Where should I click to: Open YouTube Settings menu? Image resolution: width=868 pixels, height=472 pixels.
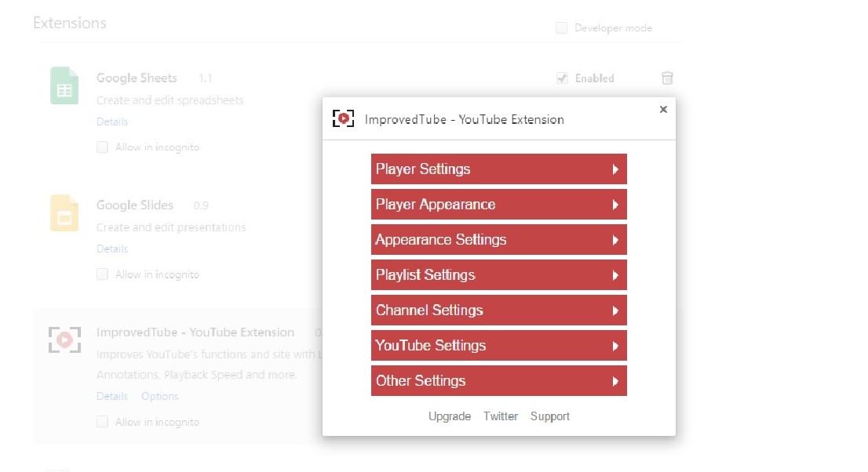(498, 345)
